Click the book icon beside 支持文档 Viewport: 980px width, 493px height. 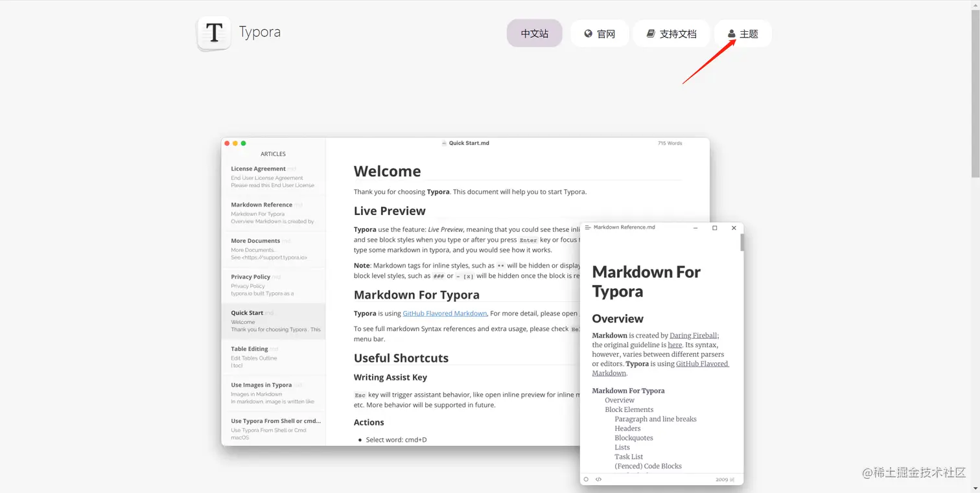tap(651, 34)
